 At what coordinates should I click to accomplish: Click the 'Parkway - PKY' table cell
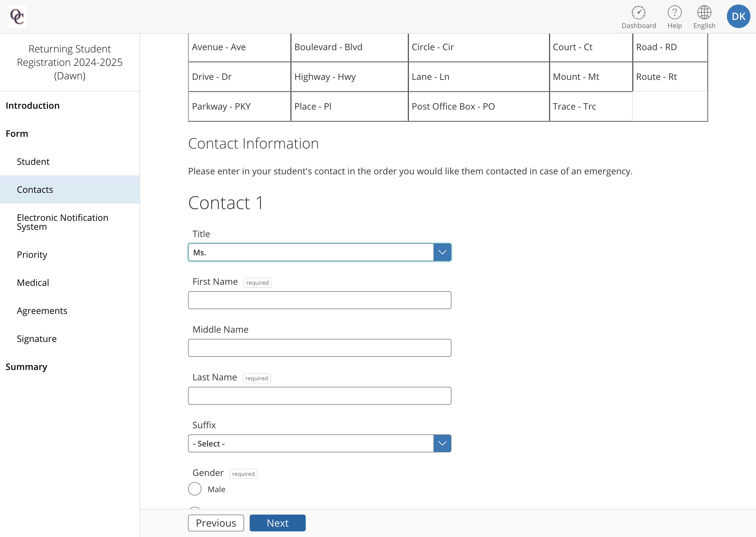pos(239,107)
